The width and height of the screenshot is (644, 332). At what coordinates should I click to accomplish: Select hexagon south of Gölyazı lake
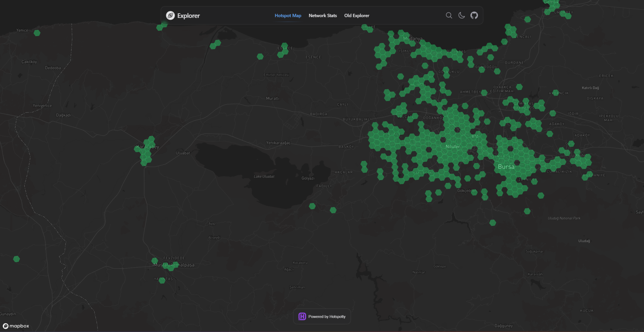click(312, 206)
